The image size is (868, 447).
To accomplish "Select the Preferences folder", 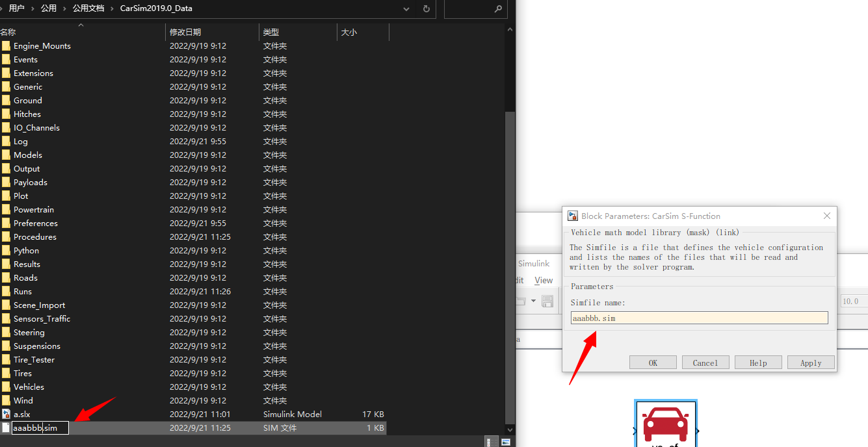I will 35,224.
